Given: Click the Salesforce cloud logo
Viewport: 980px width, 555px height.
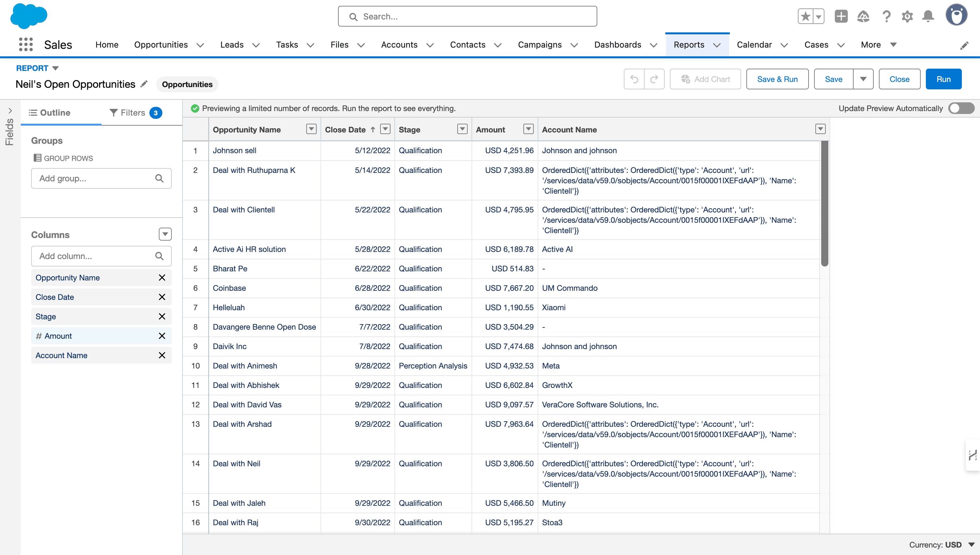Looking at the screenshot, I should point(29,16).
